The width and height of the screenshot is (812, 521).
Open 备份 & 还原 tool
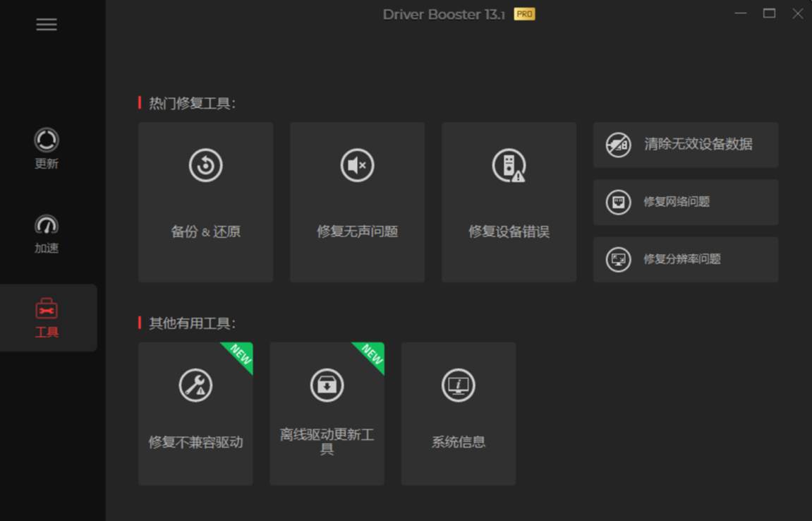(205, 202)
